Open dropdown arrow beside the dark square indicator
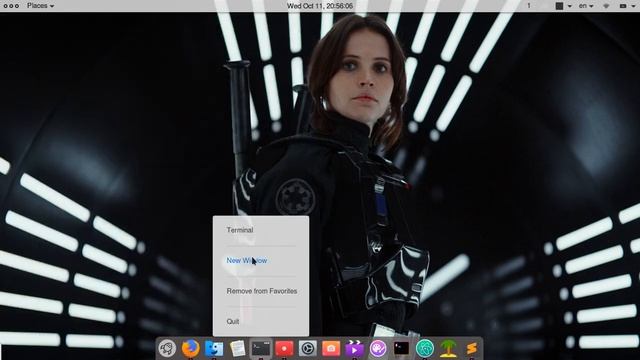The image size is (640, 360). (x=569, y=6)
